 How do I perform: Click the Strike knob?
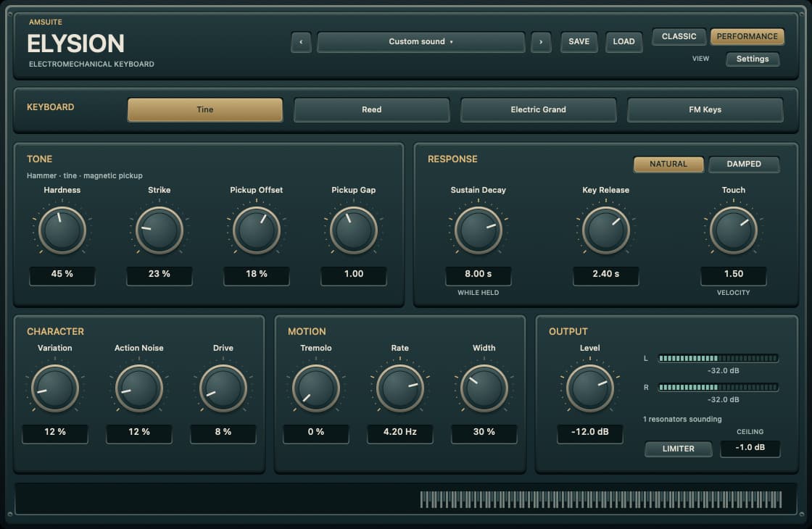(x=159, y=230)
